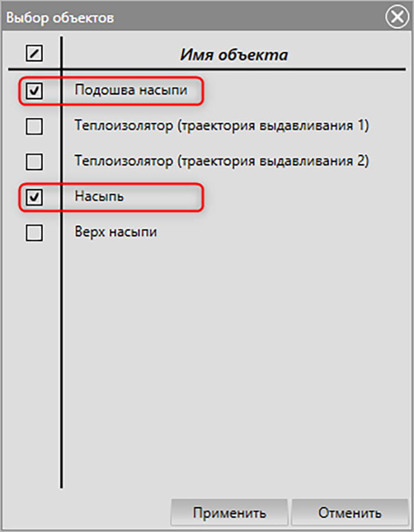Toggle the select-all checkbox in the header
The width and height of the screenshot is (414, 532).
34,54
